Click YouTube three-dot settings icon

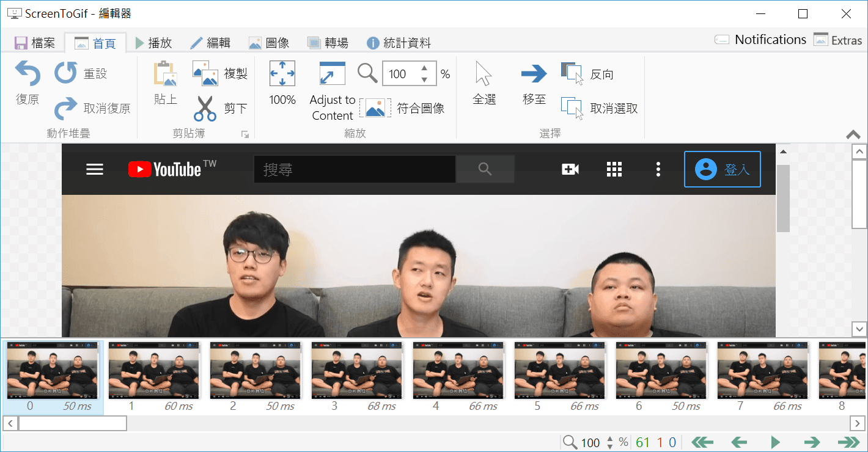[x=658, y=169]
